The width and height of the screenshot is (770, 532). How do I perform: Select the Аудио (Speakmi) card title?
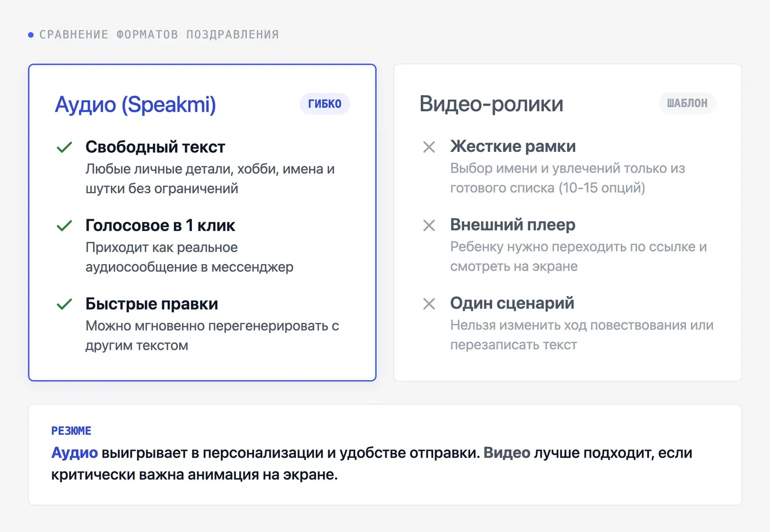(x=135, y=105)
